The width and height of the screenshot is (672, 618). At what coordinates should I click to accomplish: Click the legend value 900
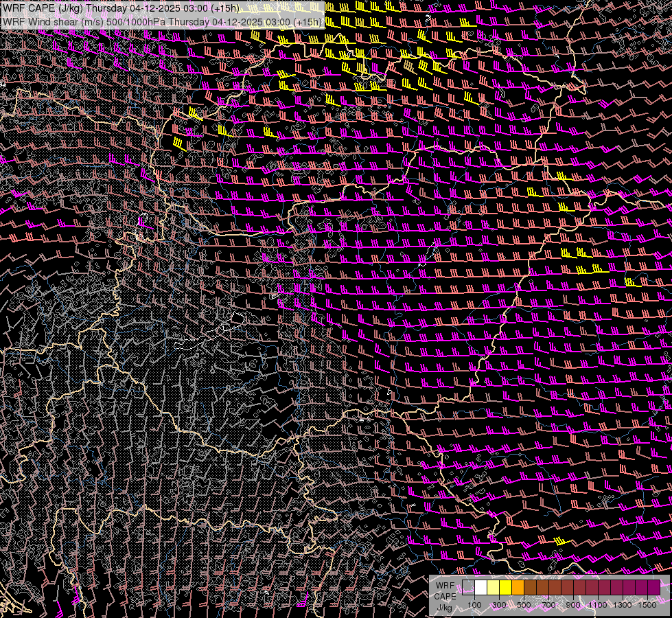click(x=573, y=605)
